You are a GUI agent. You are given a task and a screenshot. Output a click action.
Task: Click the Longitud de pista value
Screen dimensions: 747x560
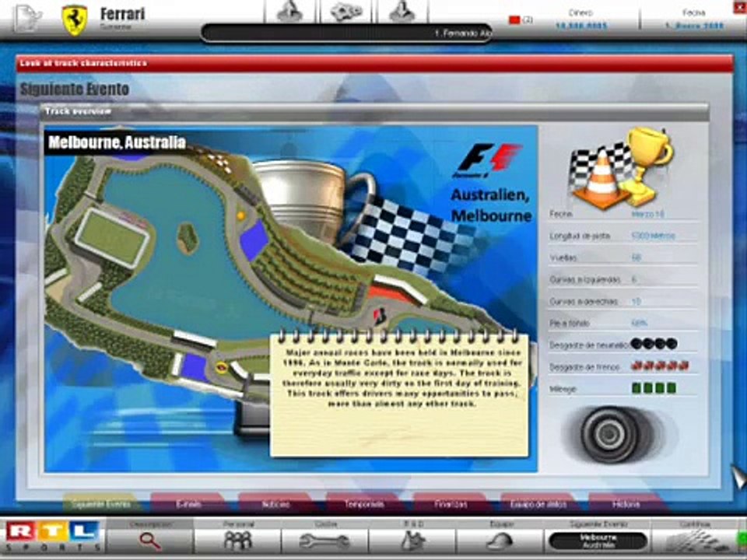click(x=653, y=236)
